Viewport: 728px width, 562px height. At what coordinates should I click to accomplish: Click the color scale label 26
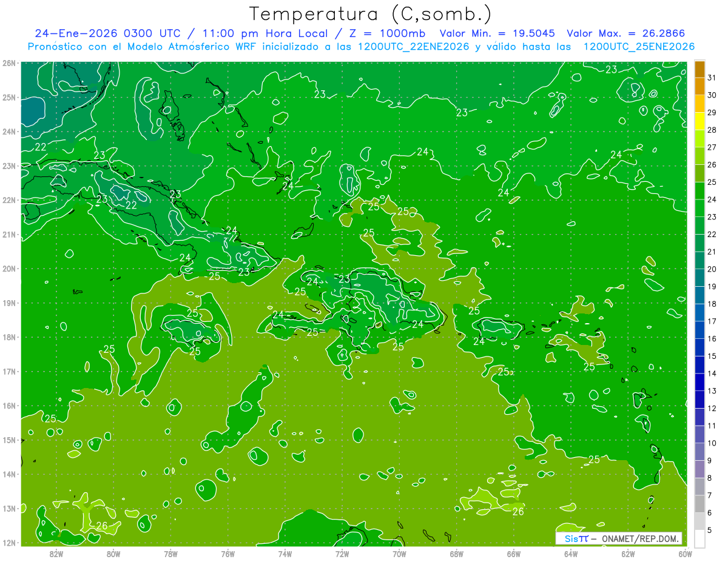(x=712, y=164)
